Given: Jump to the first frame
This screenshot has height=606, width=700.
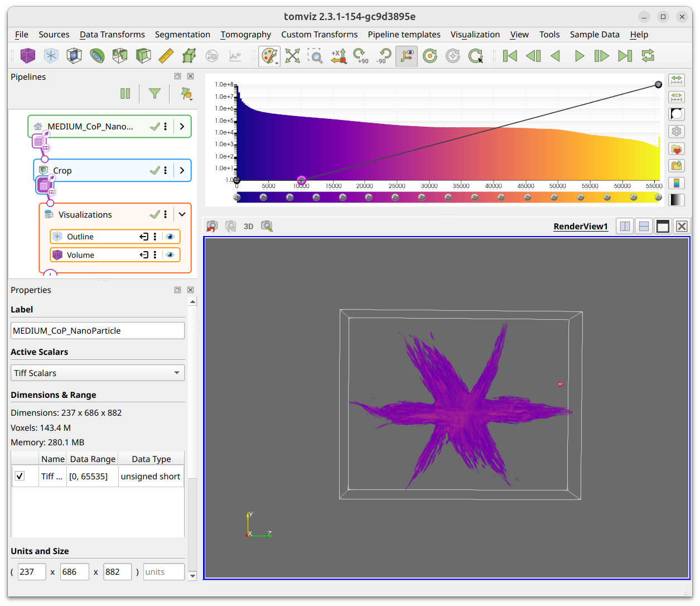Looking at the screenshot, I should 510,56.
